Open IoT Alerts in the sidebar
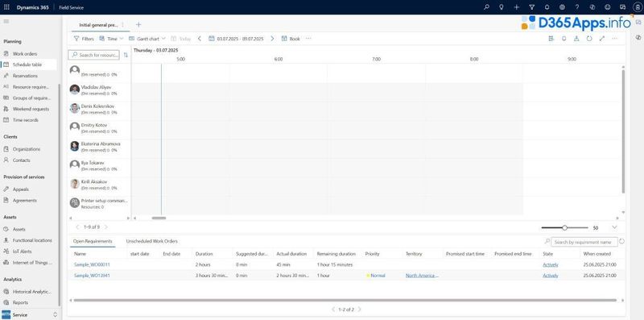 [x=23, y=251]
